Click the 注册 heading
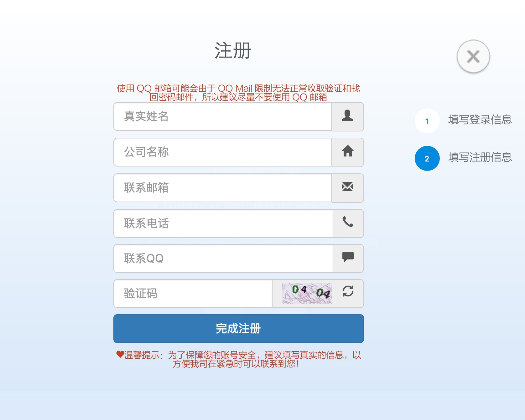Screen dimensions: 525x420 pos(233,51)
